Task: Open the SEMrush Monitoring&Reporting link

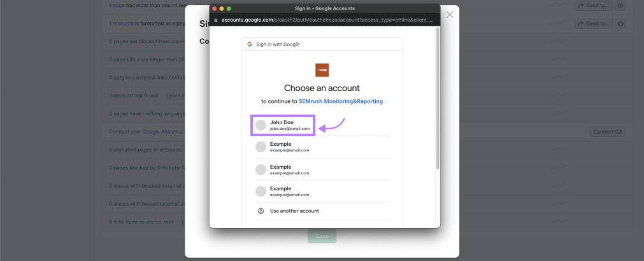Action: (340, 101)
